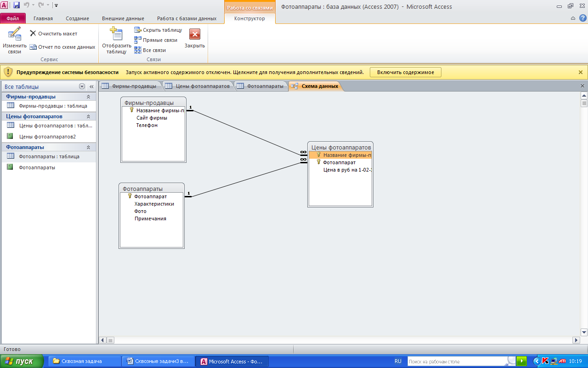Click Очистить макет

click(54, 34)
